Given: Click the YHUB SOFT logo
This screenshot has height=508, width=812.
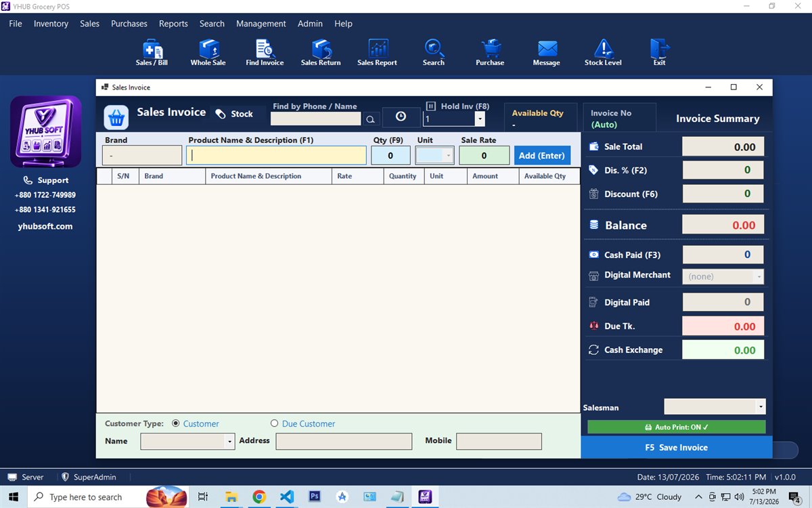Looking at the screenshot, I should (x=46, y=132).
